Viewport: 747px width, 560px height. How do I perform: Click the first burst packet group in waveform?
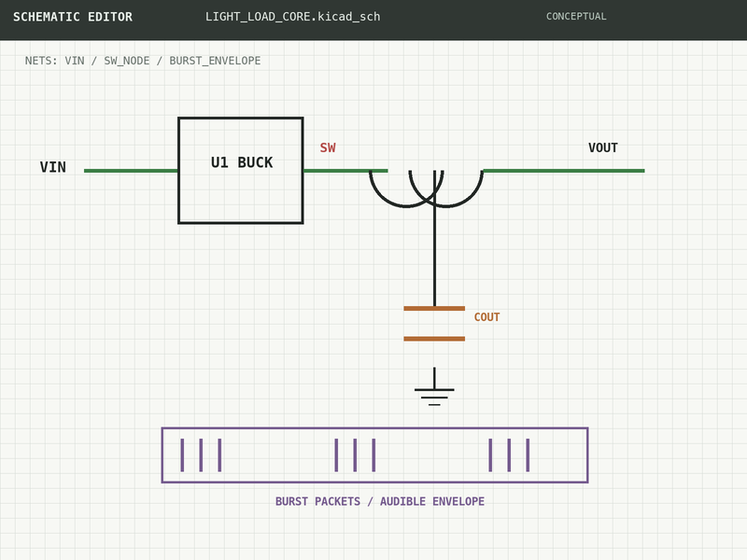pos(201,455)
